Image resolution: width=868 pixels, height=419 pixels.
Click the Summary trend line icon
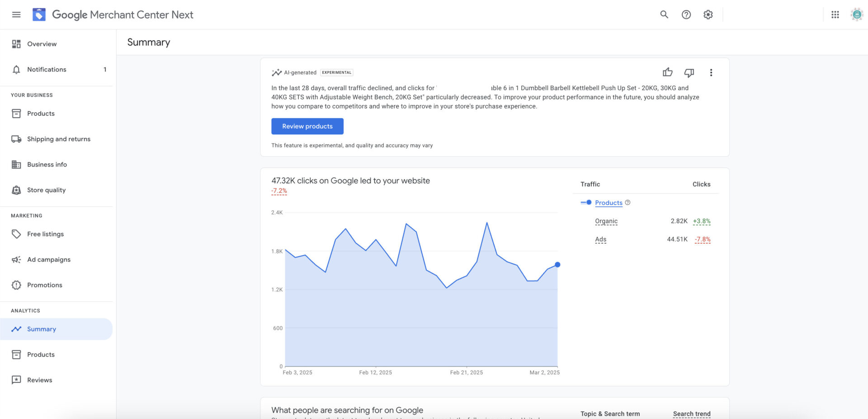pos(16,329)
